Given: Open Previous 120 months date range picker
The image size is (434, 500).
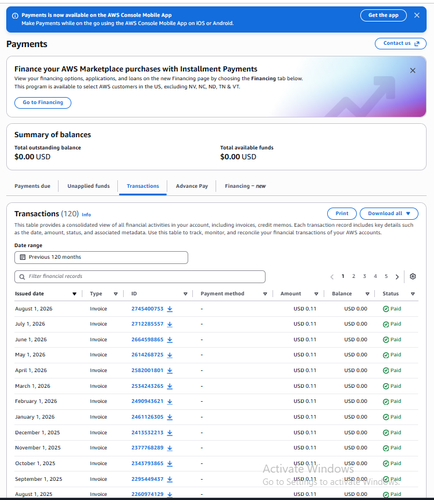Looking at the screenshot, I should pos(101,257).
